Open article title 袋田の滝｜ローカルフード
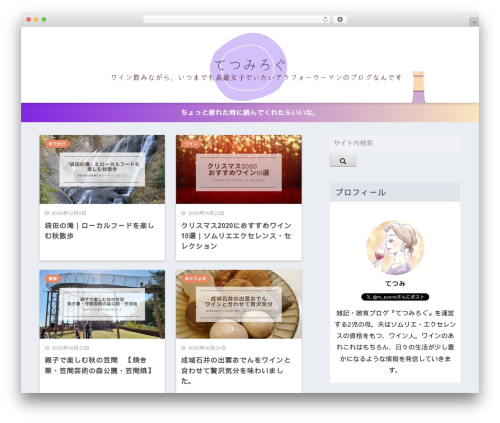500x423 pixels. pos(99,231)
